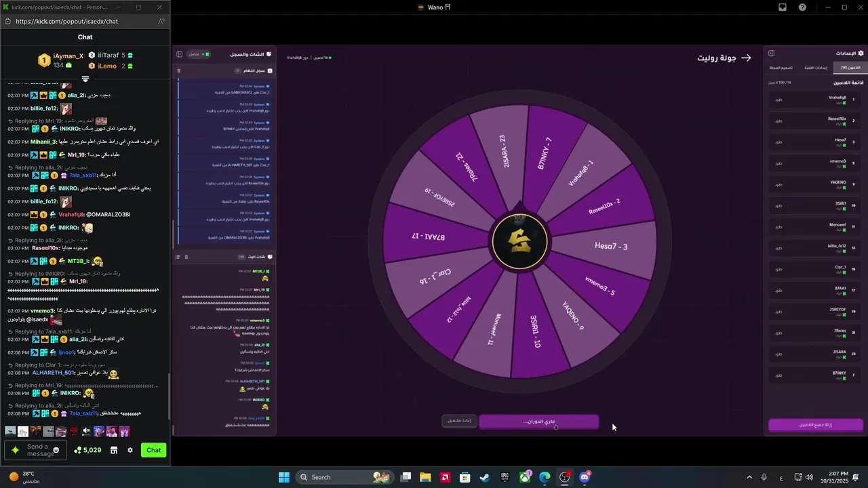The height and width of the screenshot is (488, 868).
Task: Click the إعادة تشغيل restart button
Action: 460,421
